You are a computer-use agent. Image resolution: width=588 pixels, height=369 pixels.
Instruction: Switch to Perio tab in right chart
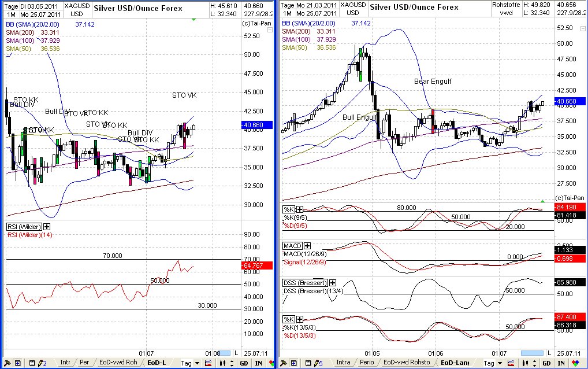point(367,362)
